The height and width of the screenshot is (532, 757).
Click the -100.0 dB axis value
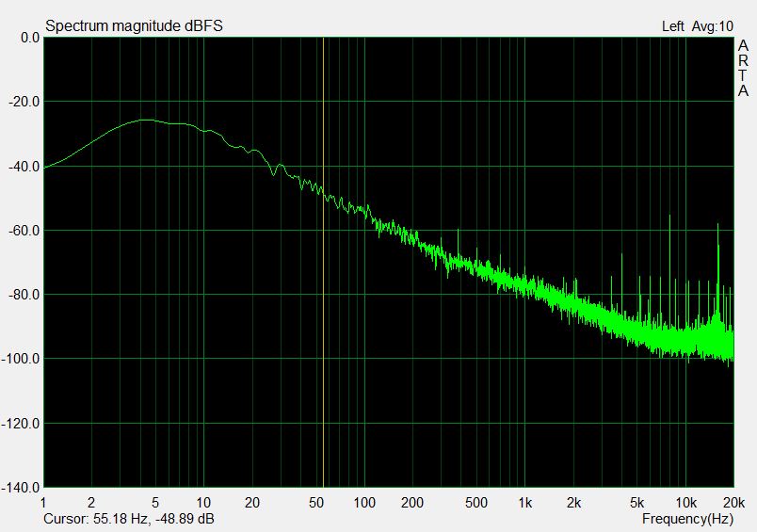click(x=21, y=359)
